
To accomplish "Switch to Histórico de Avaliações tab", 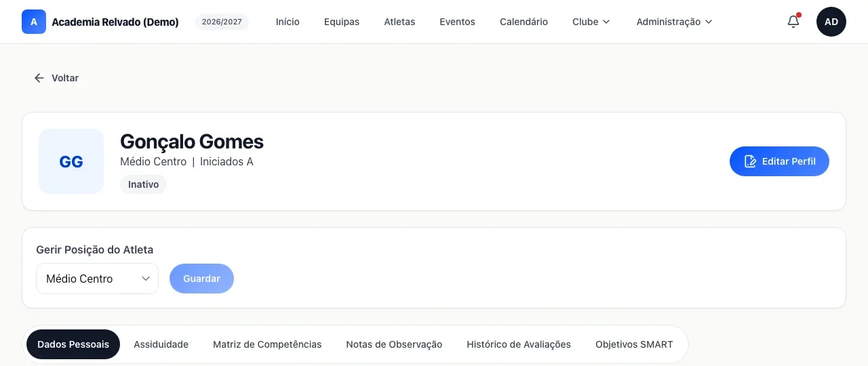I will point(519,344).
